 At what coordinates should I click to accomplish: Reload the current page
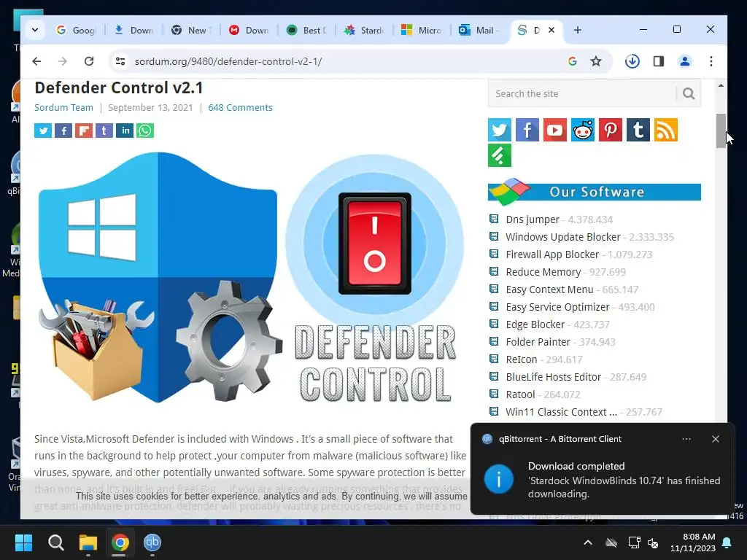pos(88,61)
